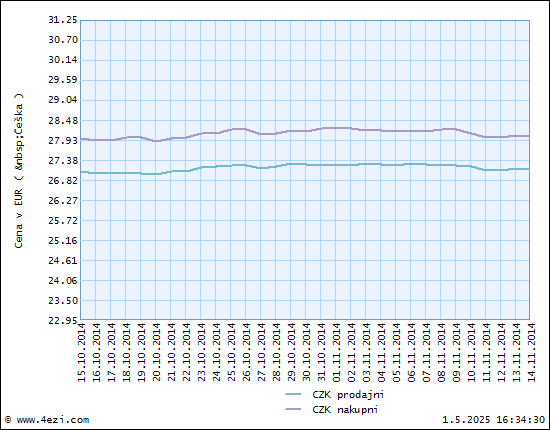Click the 31.25 y-axis value

coord(63,20)
